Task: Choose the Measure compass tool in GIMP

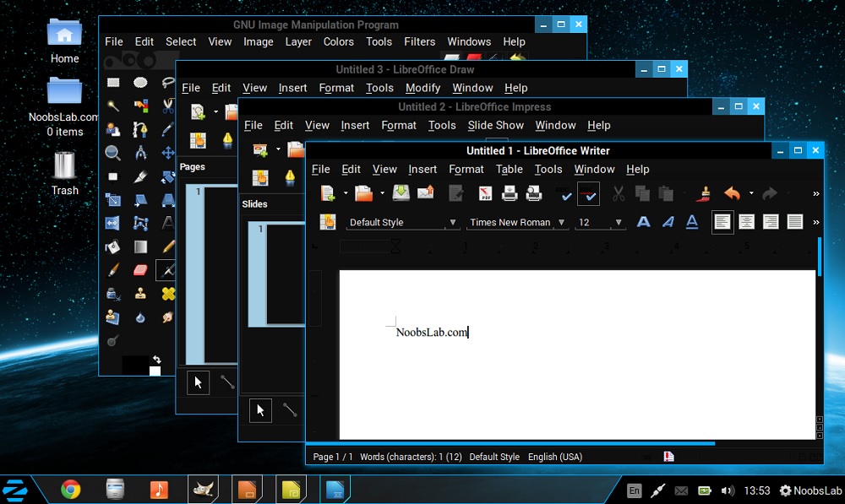Action: click(140, 153)
